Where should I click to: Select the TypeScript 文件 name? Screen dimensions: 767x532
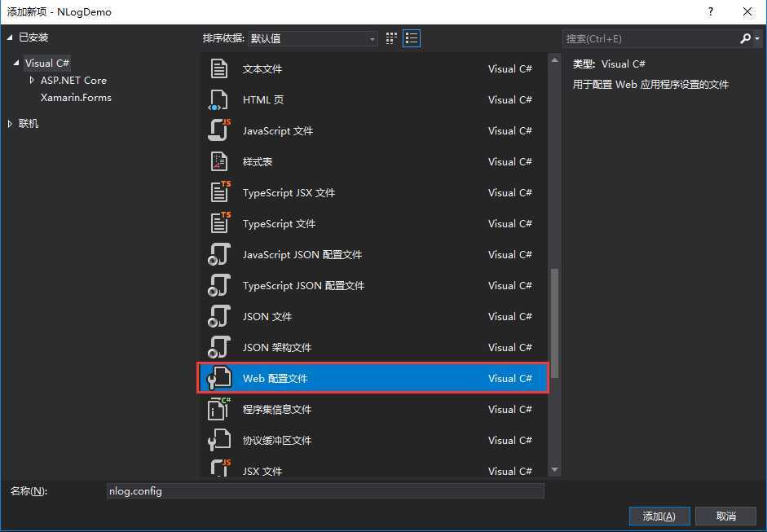pyautogui.click(x=279, y=223)
